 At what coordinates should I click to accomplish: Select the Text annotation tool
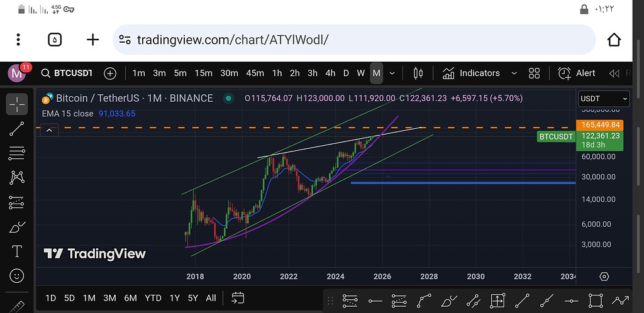[x=17, y=251]
